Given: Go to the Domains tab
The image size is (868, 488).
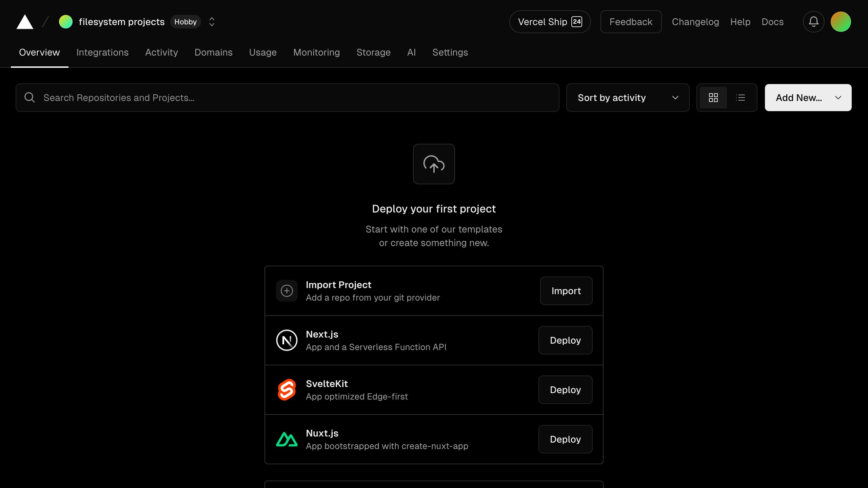Looking at the screenshot, I should click(214, 52).
